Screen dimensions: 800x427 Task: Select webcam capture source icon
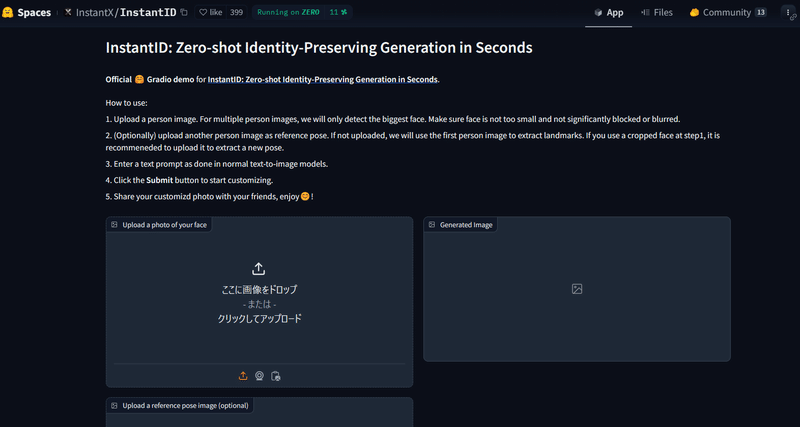pos(259,376)
